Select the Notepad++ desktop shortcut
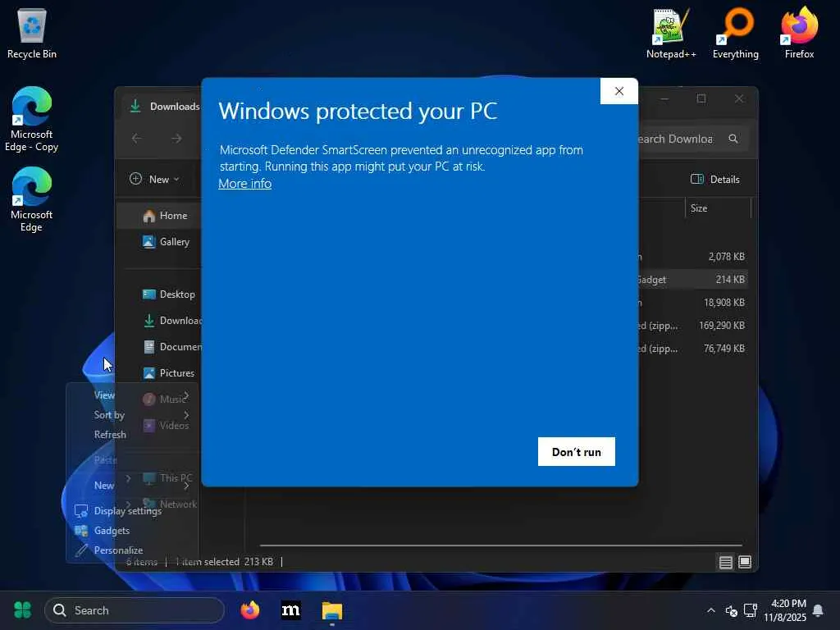 (671, 33)
